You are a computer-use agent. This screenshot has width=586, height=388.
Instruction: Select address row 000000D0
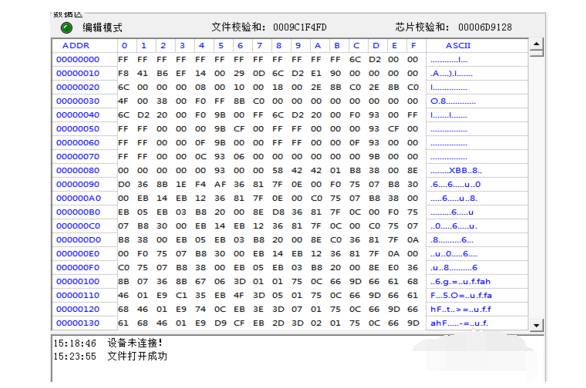click(78, 240)
